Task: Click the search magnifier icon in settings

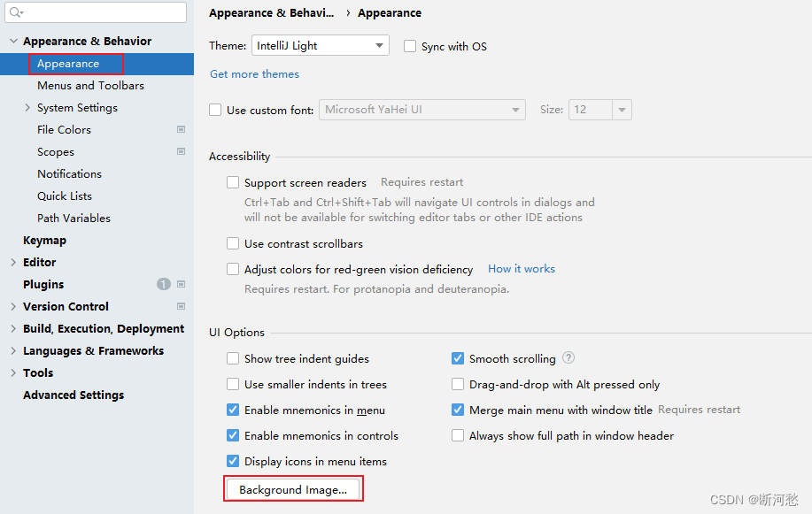Action: coord(16,12)
